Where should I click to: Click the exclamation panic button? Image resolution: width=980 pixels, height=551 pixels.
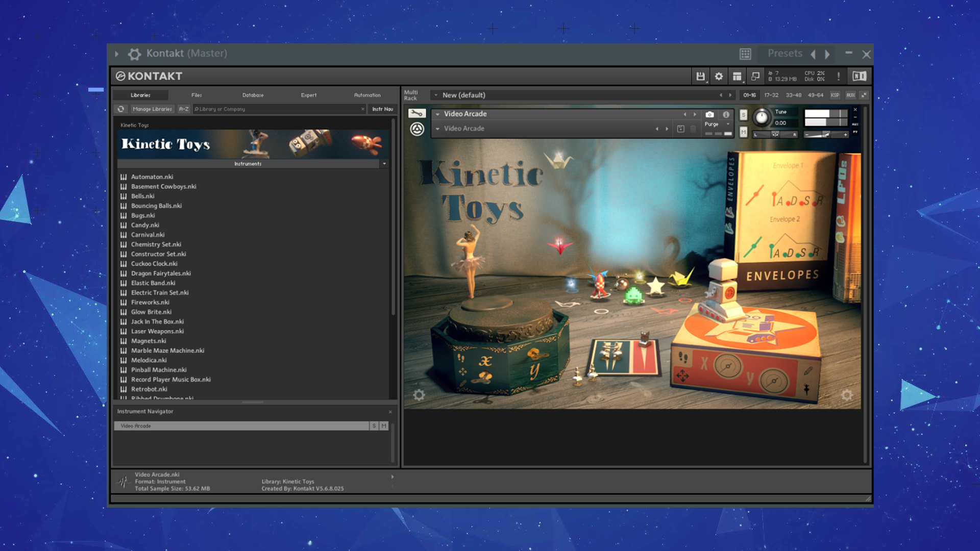[x=838, y=76]
